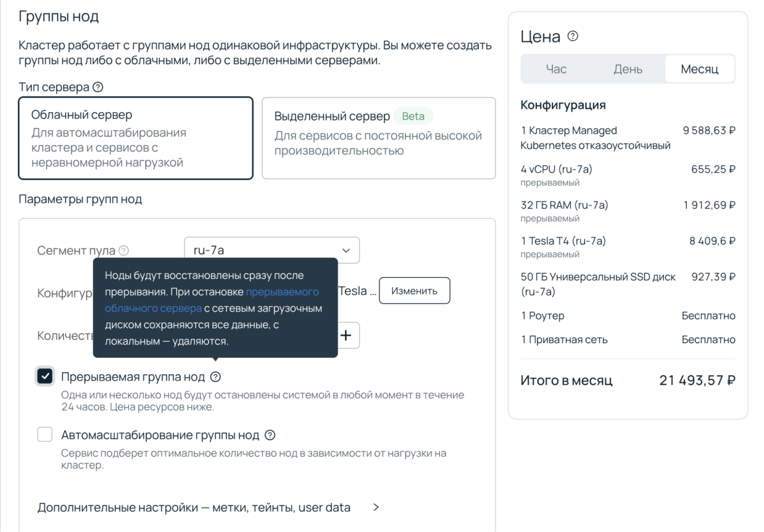Show help for Сегмент пула
Image resolution: width=764 pixels, height=532 pixels.
point(124,250)
